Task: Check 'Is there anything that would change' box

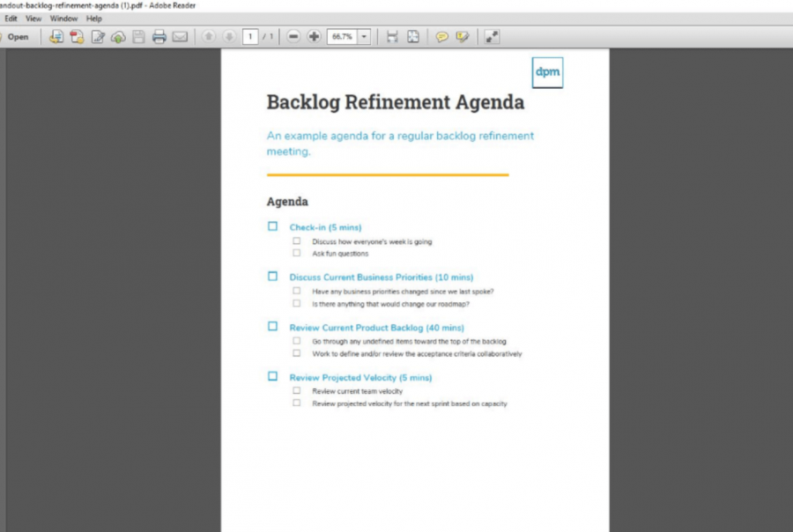Action: coord(296,303)
